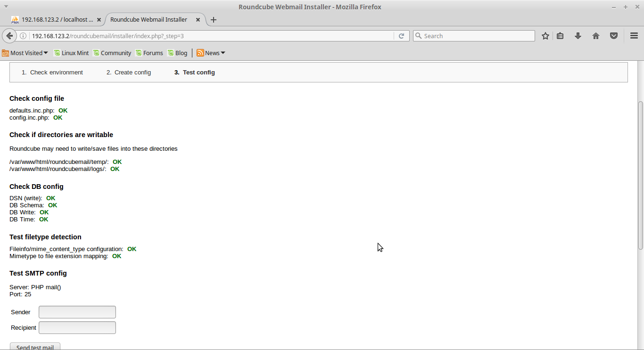
Task: Click the Check DB config heading
Action: [x=36, y=187]
